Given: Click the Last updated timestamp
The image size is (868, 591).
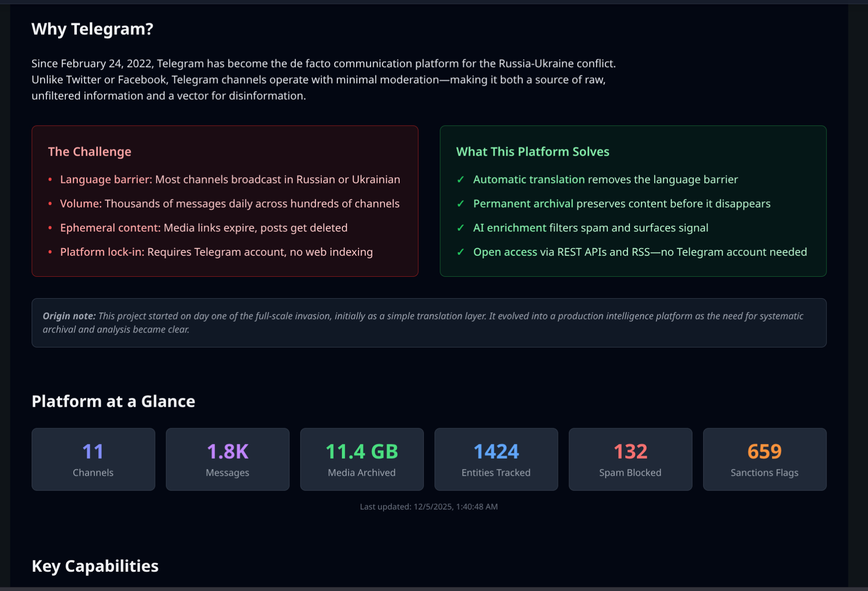Looking at the screenshot, I should click(429, 507).
